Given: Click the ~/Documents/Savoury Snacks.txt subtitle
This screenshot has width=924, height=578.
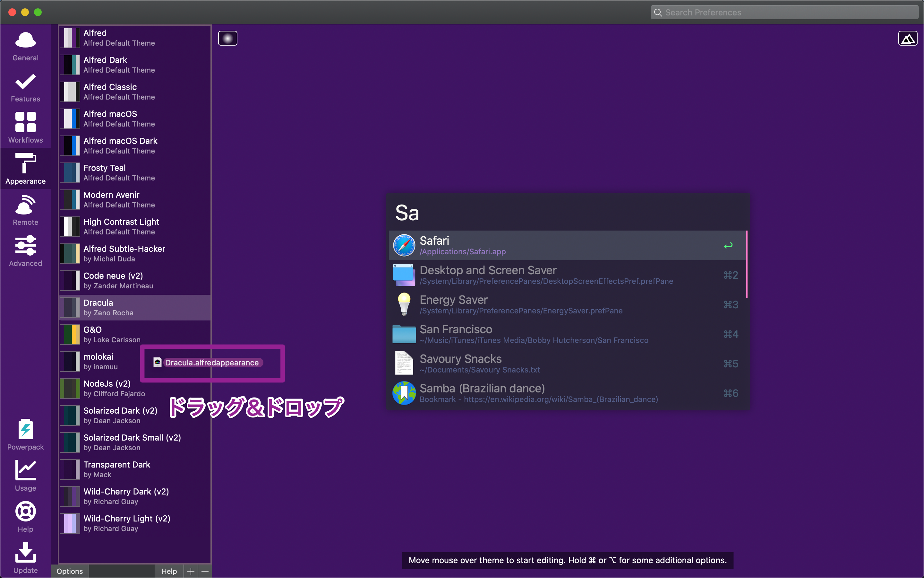Looking at the screenshot, I should (x=480, y=370).
